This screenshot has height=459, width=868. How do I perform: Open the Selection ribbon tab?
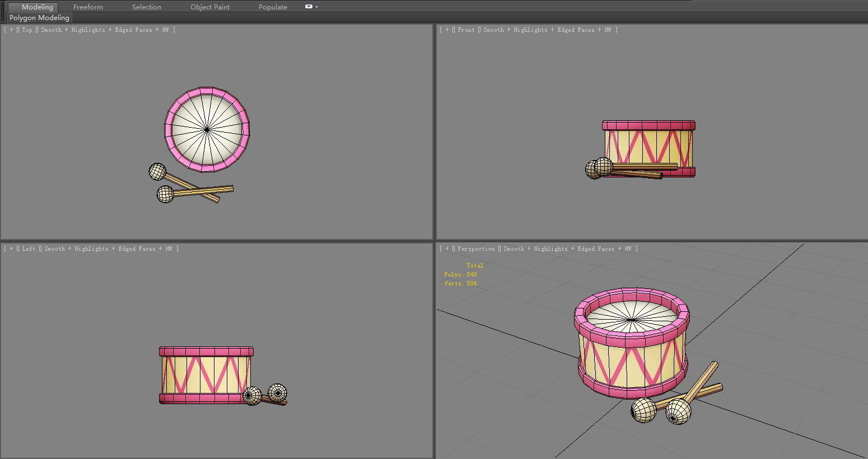147,7
